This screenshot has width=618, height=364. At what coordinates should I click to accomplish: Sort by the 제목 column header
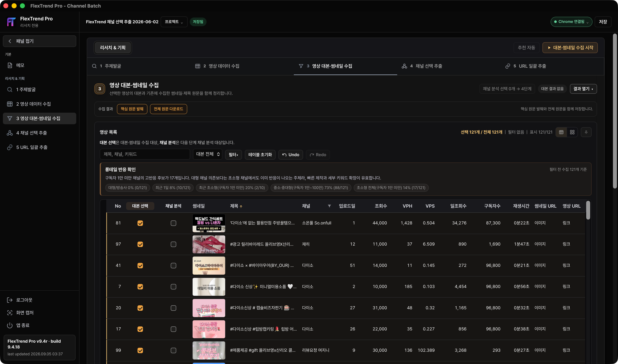click(x=236, y=206)
